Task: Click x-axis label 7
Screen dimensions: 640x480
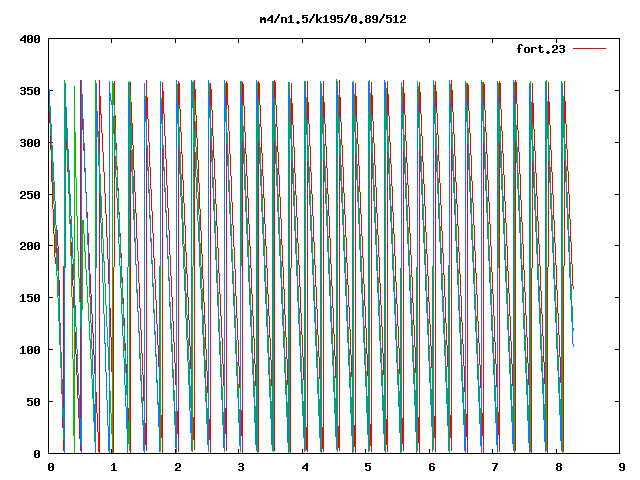Action: click(495, 467)
